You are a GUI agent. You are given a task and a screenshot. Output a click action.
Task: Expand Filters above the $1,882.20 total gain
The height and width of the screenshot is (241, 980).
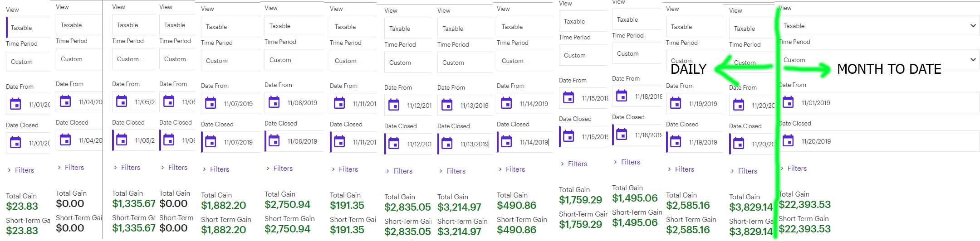point(216,169)
